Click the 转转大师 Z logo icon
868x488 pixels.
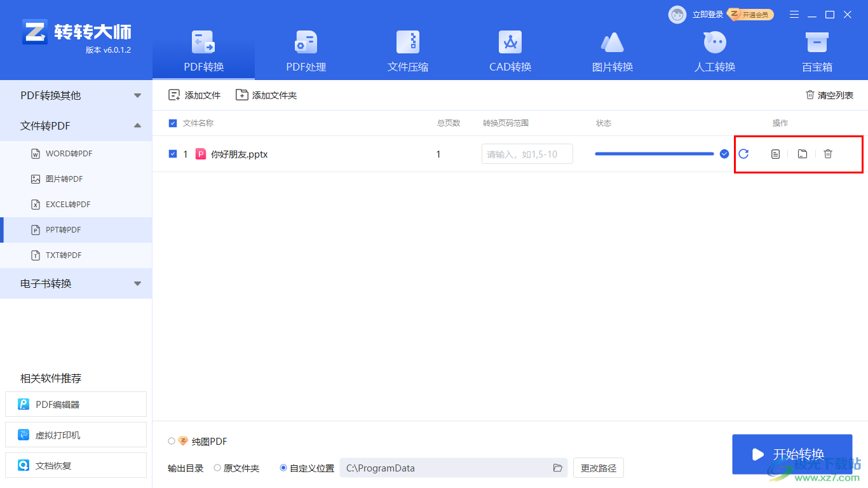pos(35,32)
